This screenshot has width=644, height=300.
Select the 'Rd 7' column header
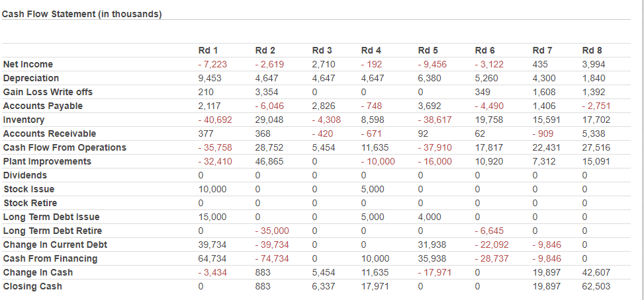[x=543, y=50]
